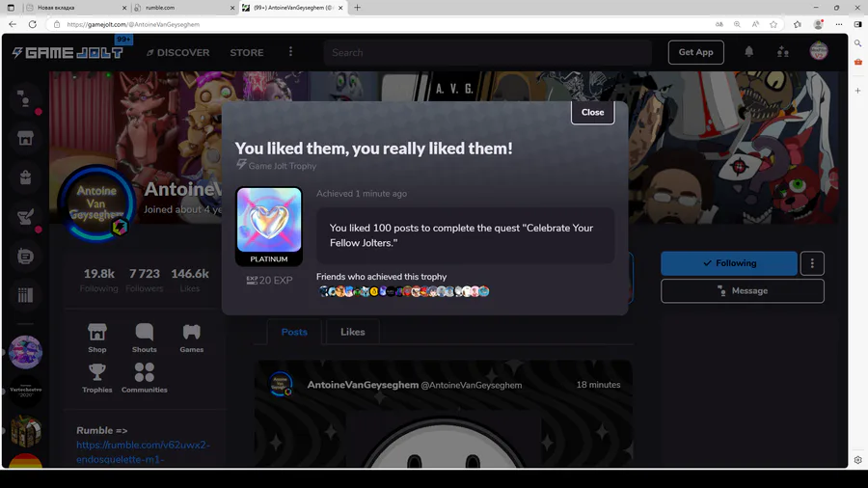868x488 pixels.
Task: Open Edge sidebar settings gear
Action: [x=857, y=460]
